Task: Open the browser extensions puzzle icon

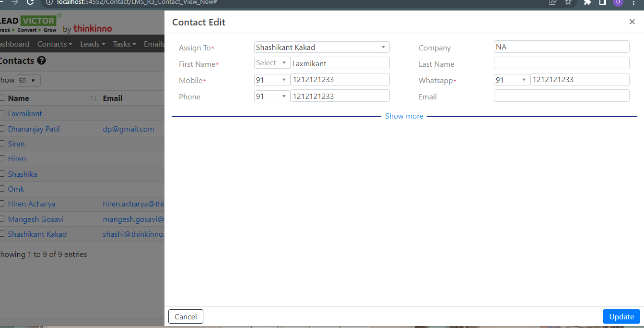Action: coord(587,2)
